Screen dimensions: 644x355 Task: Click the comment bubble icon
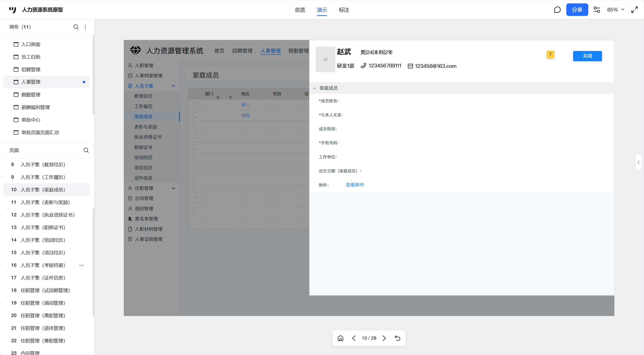pos(557,10)
